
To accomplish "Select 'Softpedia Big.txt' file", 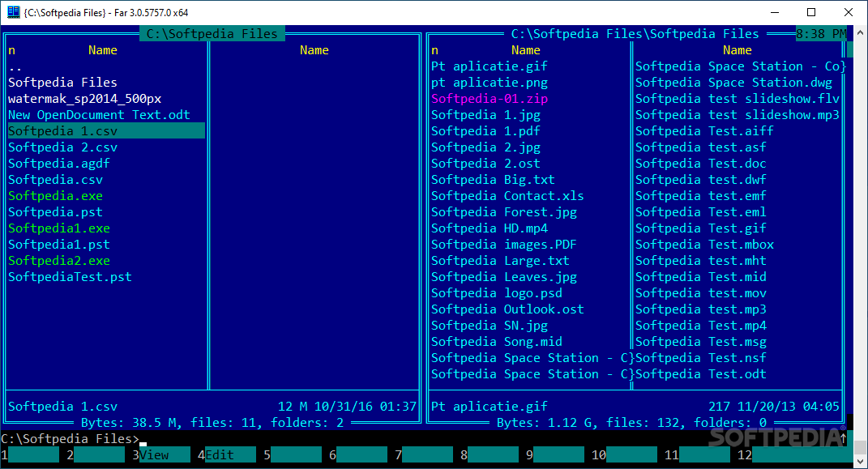I will pos(493,180).
